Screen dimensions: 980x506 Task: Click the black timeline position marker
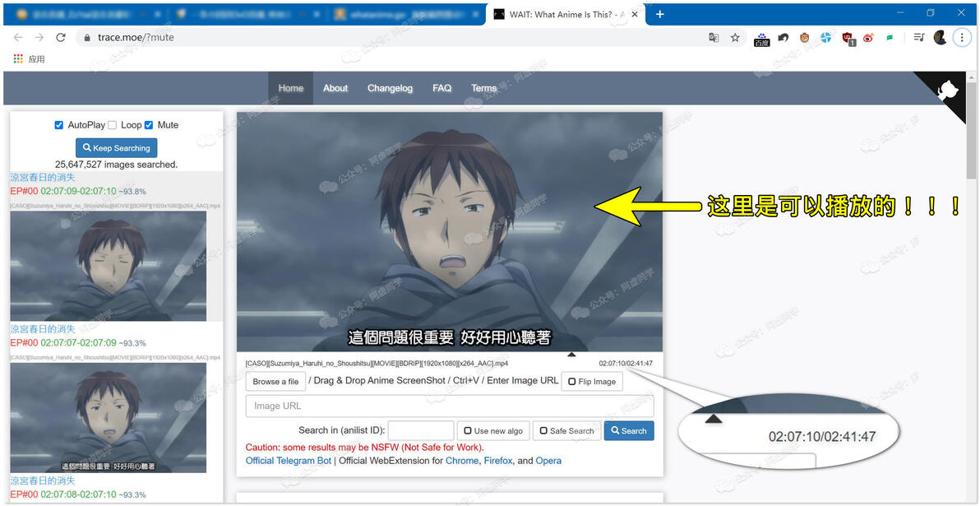click(571, 355)
